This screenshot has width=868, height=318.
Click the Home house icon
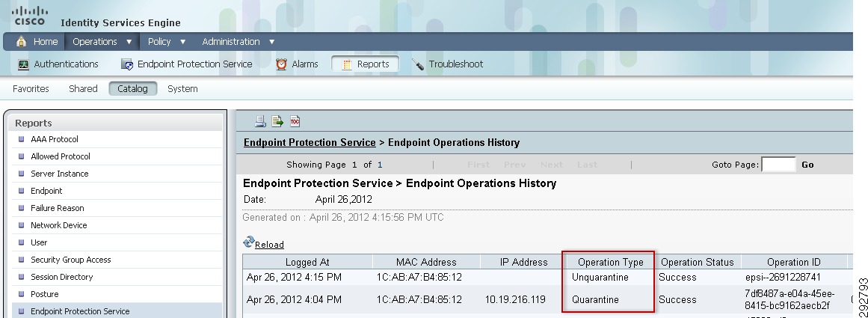coord(21,42)
